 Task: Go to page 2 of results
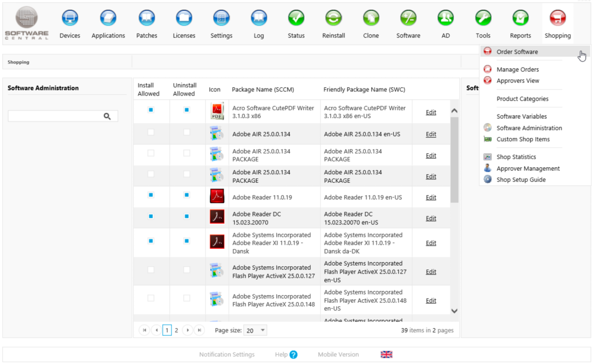point(176,330)
